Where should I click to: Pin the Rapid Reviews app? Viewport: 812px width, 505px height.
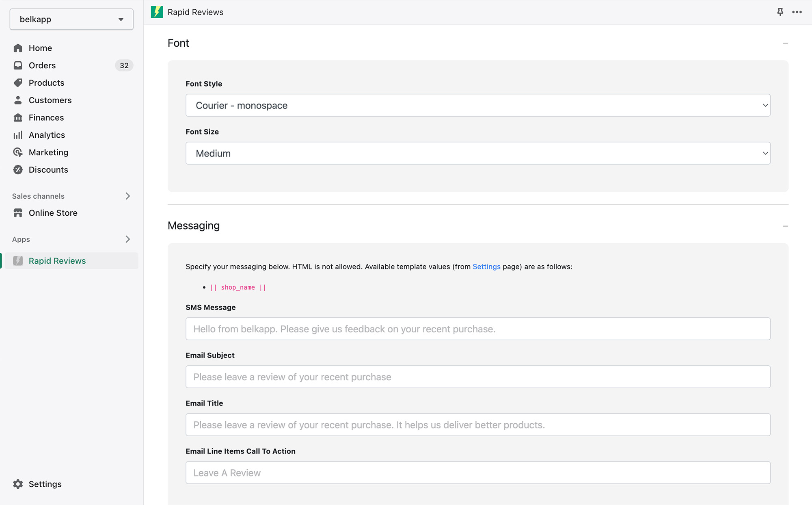pos(780,12)
